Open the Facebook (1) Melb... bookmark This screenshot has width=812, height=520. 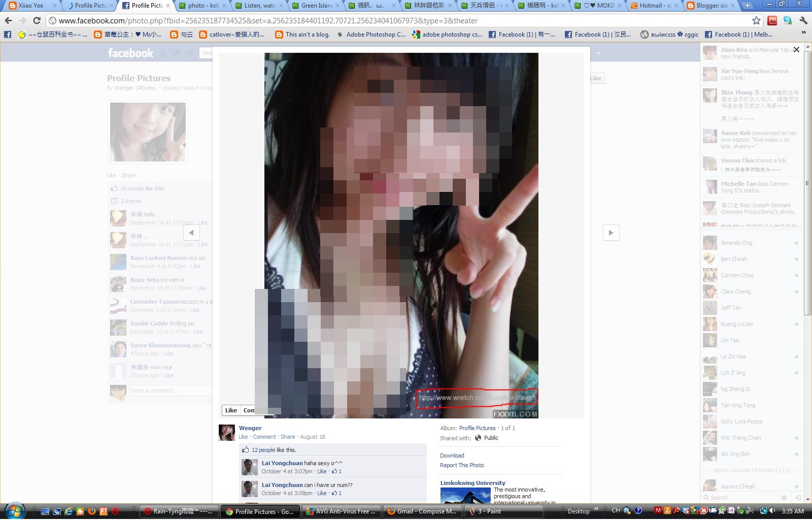click(x=739, y=35)
